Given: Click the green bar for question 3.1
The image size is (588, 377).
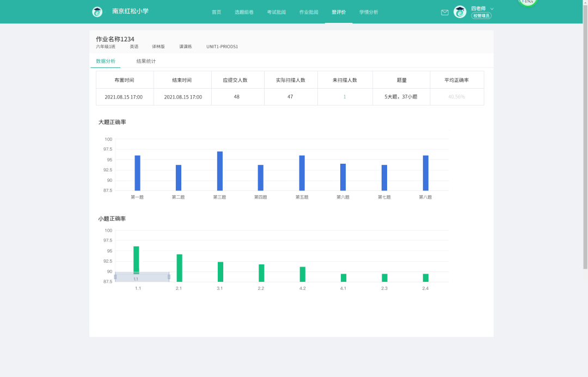Looking at the screenshot, I should click(x=220, y=271).
